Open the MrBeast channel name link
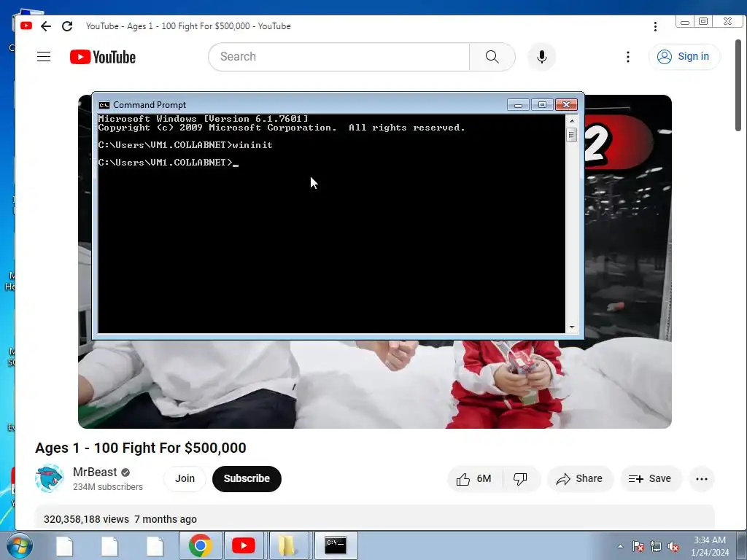This screenshot has height=560, width=747. coord(95,472)
